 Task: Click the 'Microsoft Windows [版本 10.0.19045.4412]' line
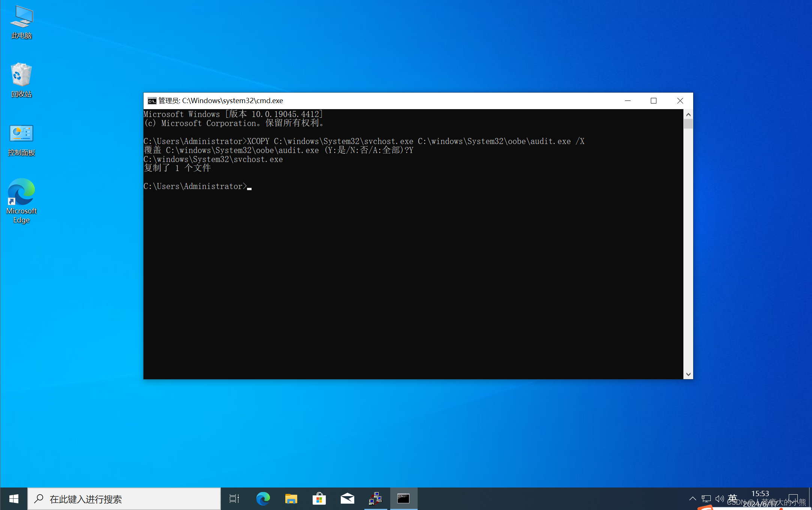click(x=233, y=114)
